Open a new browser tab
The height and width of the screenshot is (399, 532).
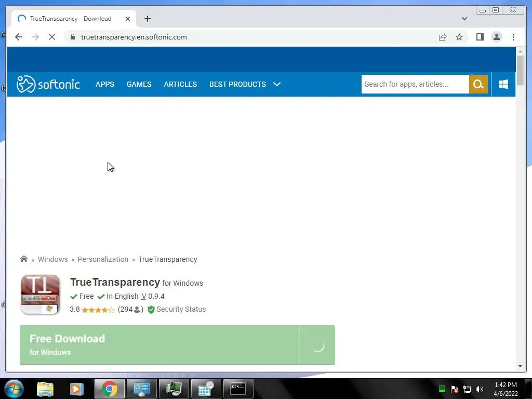(147, 19)
